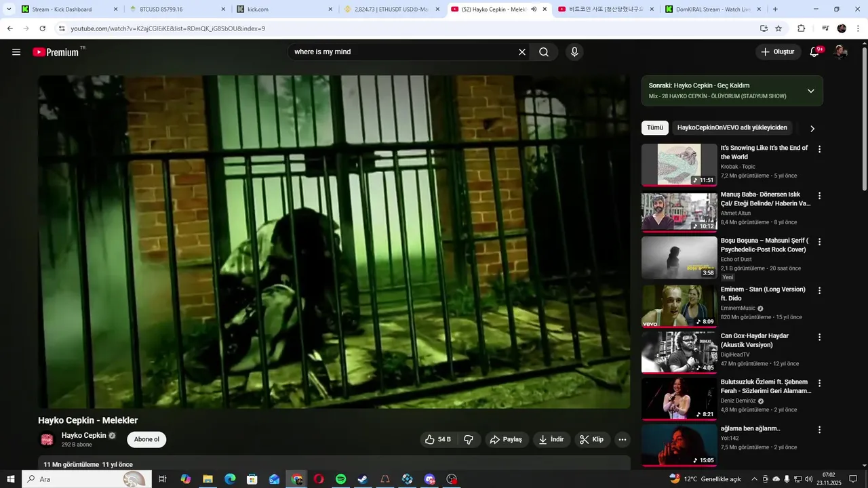The image size is (868, 488).
Task: Open the YouTube hamburger guide menu
Action: tap(16, 52)
